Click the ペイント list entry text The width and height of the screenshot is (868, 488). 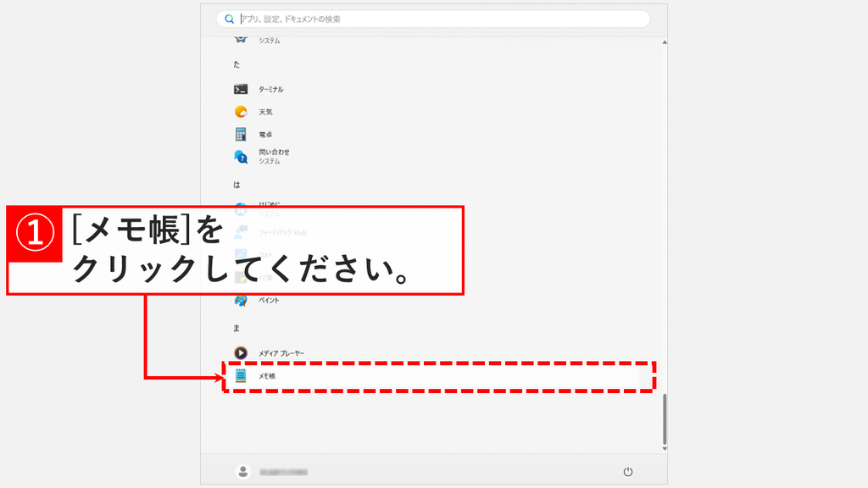coord(269,301)
